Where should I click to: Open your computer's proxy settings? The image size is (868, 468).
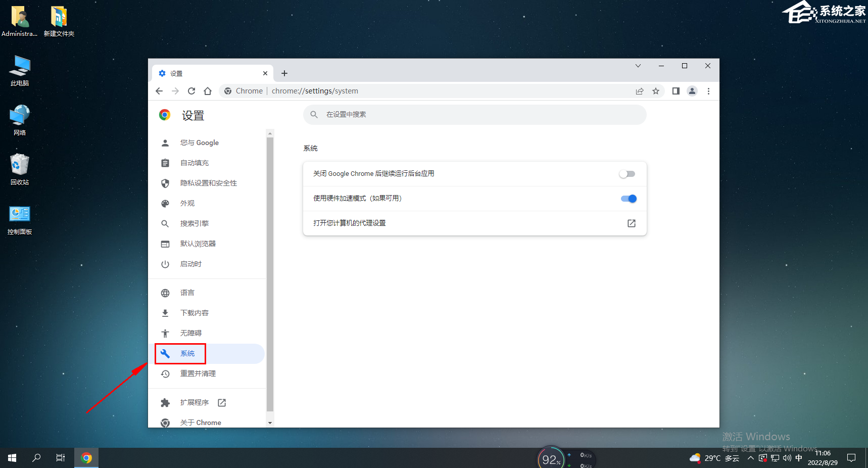coord(474,223)
